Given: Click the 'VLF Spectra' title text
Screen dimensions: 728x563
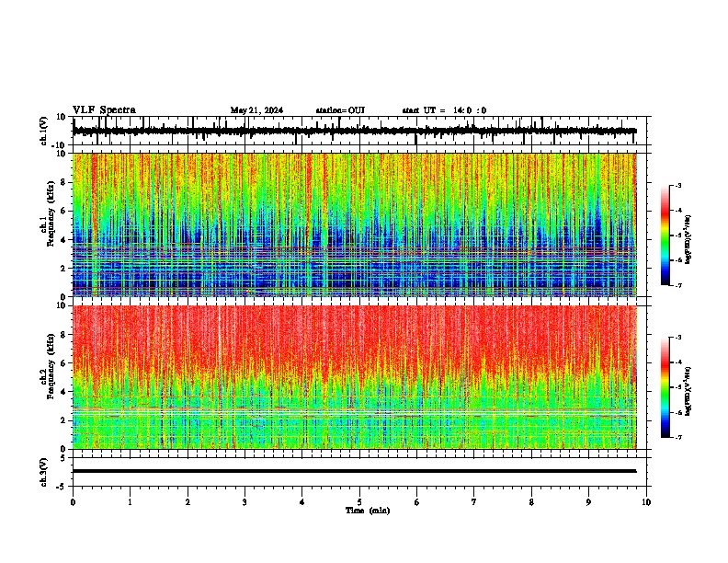Looking at the screenshot, I should [104, 110].
